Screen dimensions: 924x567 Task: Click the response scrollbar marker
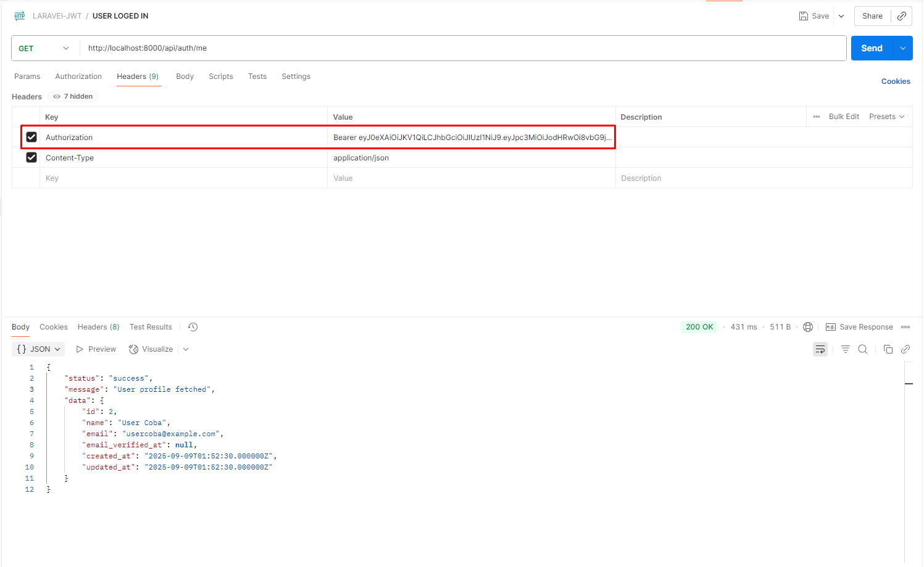(909, 384)
